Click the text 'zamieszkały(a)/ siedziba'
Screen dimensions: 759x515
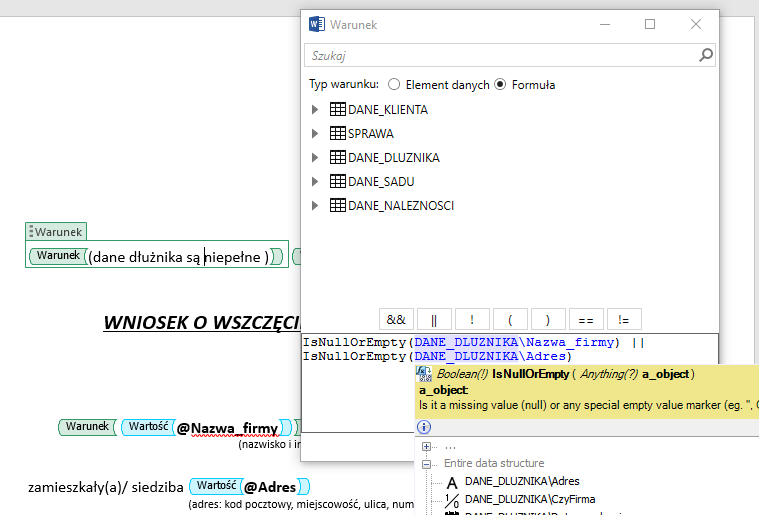(x=106, y=487)
